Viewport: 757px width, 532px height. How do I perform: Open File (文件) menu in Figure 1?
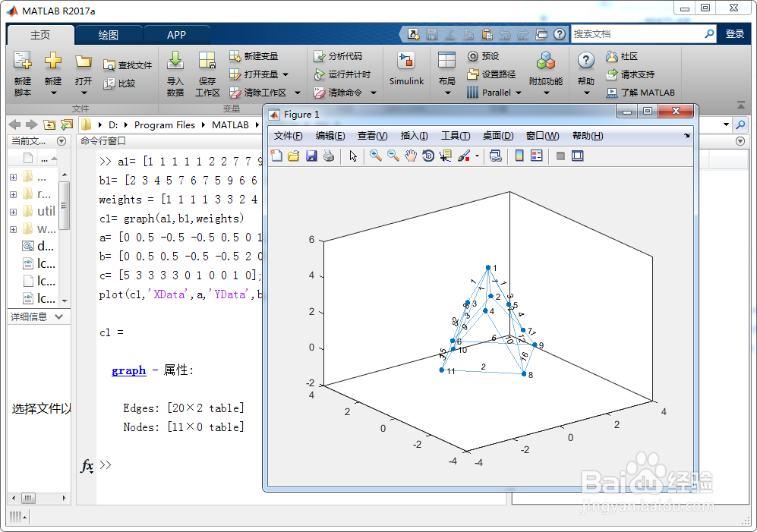click(x=289, y=136)
